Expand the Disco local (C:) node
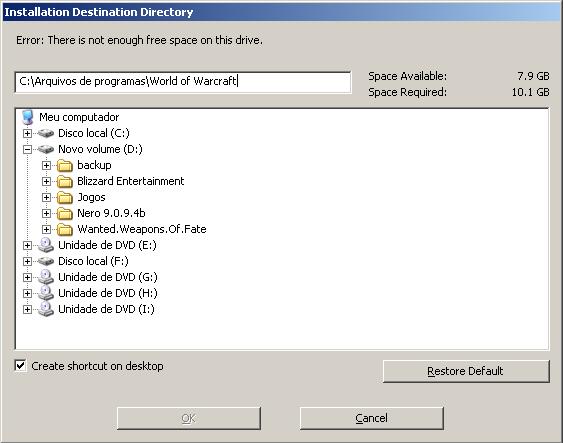The height and width of the screenshot is (443, 563). pyautogui.click(x=27, y=134)
